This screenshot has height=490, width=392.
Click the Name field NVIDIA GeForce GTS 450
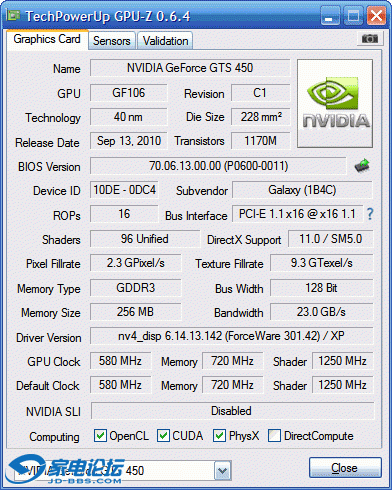(x=190, y=68)
